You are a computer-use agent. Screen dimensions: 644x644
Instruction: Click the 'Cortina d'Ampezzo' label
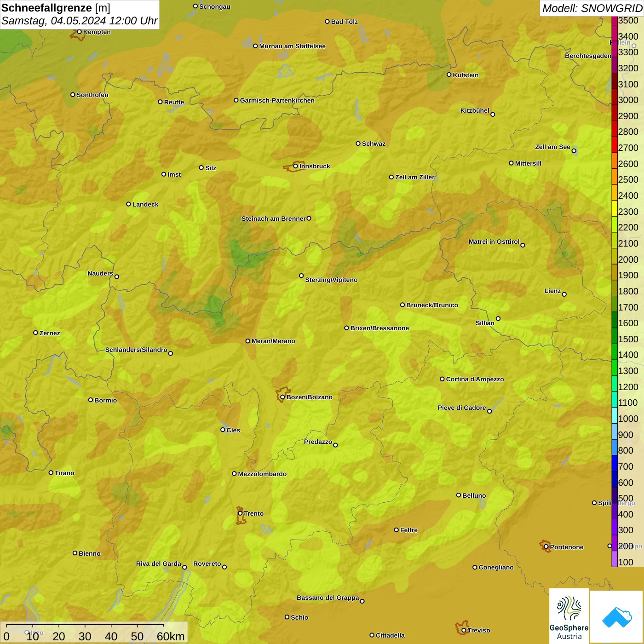[x=475, y=379]
